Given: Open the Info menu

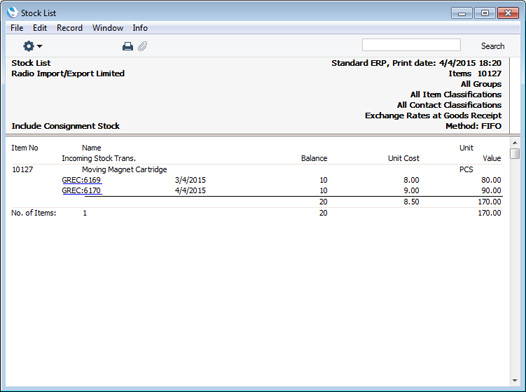Looking at the screenshot, I should pyautogui.click(x=140, y=28).
